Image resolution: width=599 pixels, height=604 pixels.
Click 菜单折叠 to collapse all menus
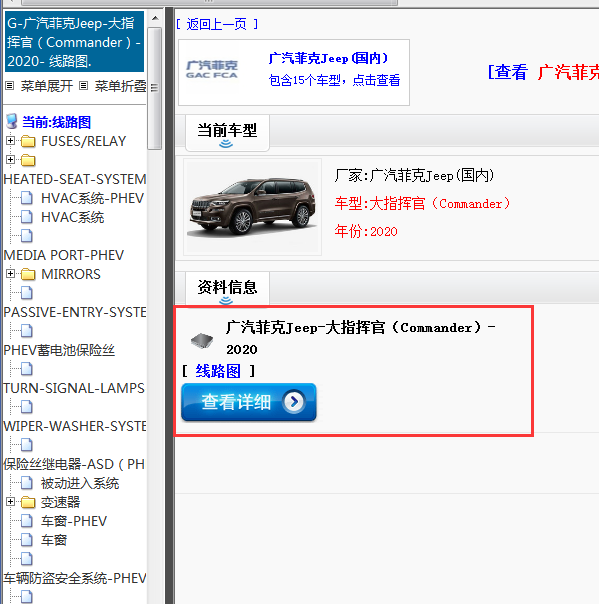(121, 86)
